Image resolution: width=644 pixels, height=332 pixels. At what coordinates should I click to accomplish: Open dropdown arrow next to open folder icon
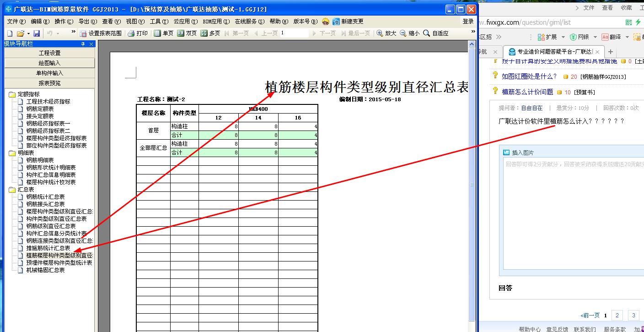pyautogui.click(x=28, y=33)
